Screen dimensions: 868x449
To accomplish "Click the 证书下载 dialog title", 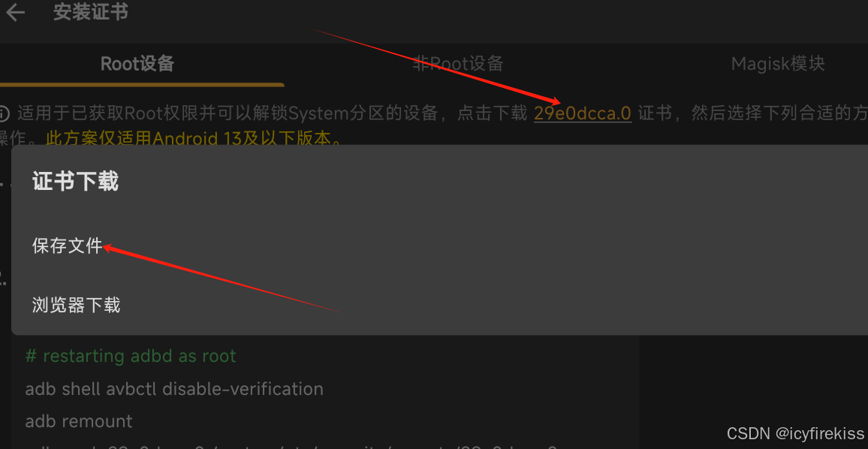I will click(x=75, y=182).
